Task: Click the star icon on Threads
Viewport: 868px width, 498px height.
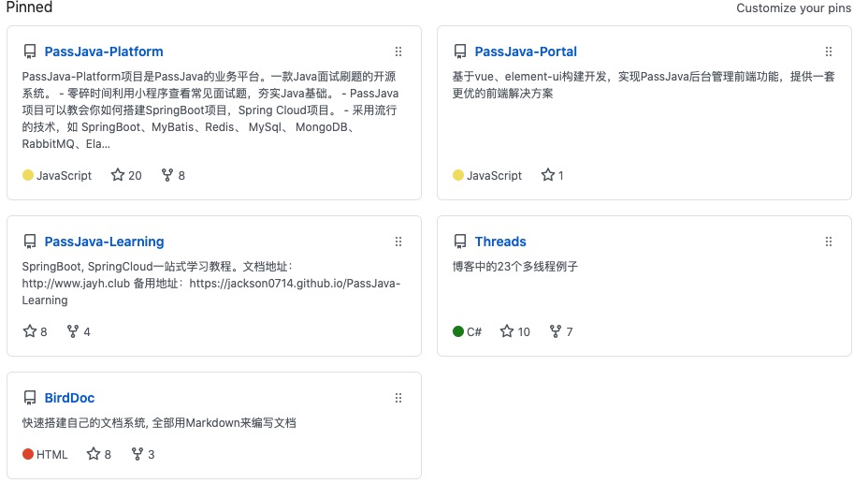Action: pyautogui.click(x=507, y=331)
